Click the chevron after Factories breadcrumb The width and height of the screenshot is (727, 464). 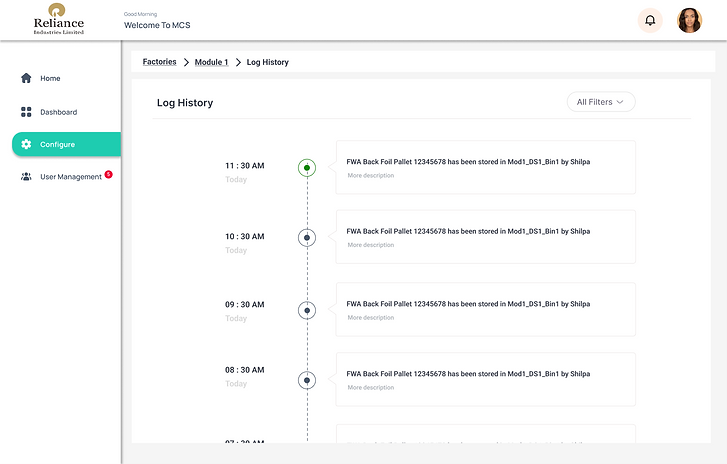click(x=186, y=62)
